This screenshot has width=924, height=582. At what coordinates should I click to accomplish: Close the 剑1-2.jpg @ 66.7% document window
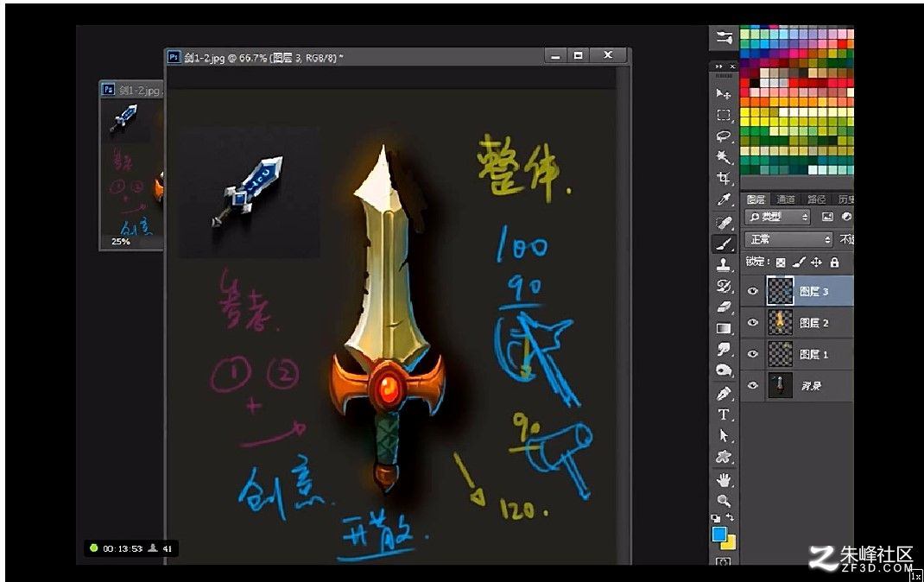coord(608,55)
